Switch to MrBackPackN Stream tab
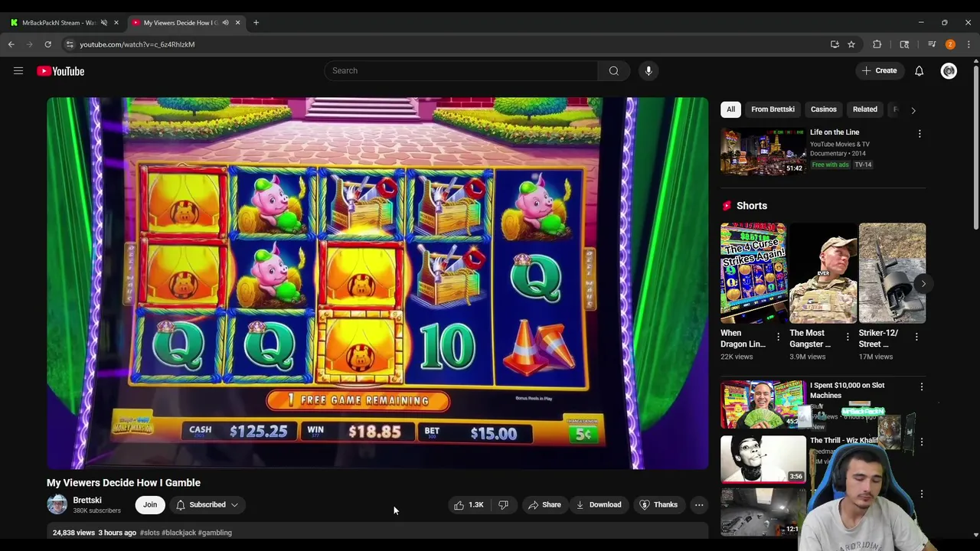The image size is (980, 551). point(58,23)
